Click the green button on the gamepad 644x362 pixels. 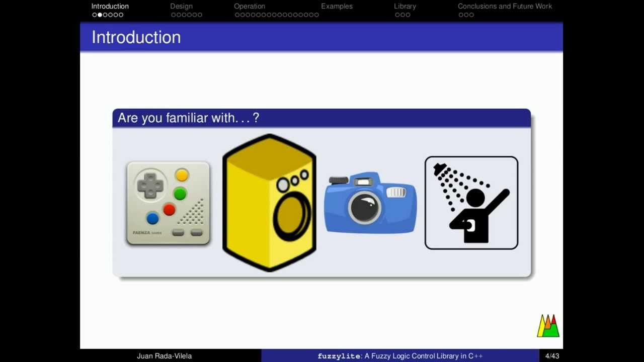(180, 193)
